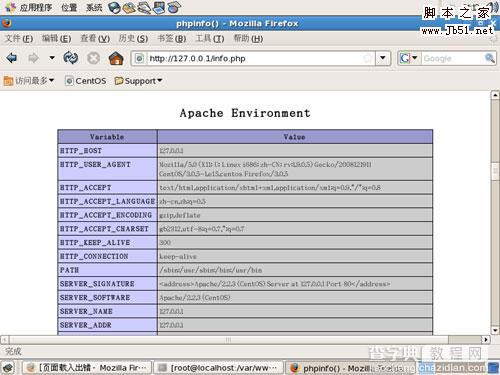500x375 pixels.
Task: Select the HTTP_KEEP_ALIVE variable cell
Action: tap(107, 242)
